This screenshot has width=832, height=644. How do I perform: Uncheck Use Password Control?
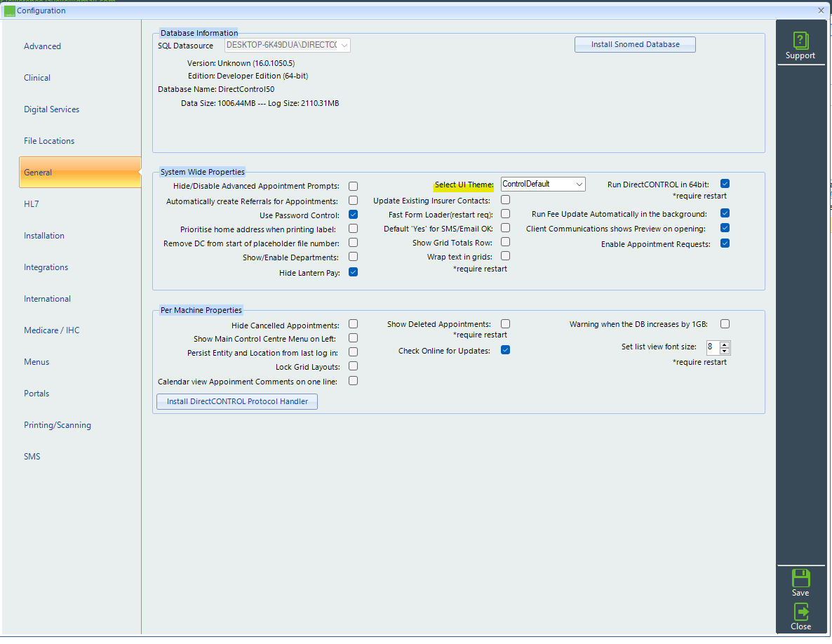coord(353,215)
